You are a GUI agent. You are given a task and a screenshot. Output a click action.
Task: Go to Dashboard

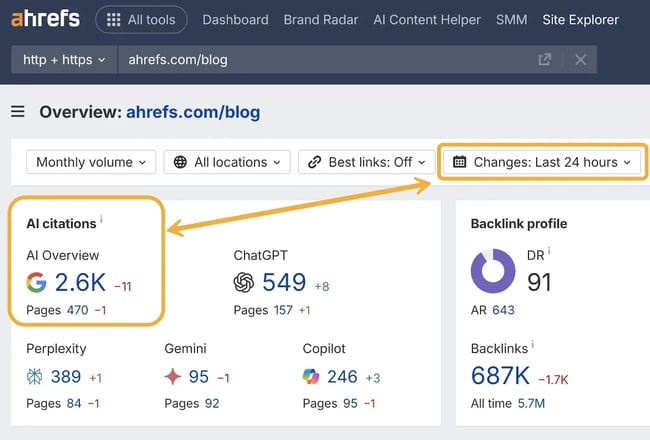pyautogui.click(x=235, y=19)
